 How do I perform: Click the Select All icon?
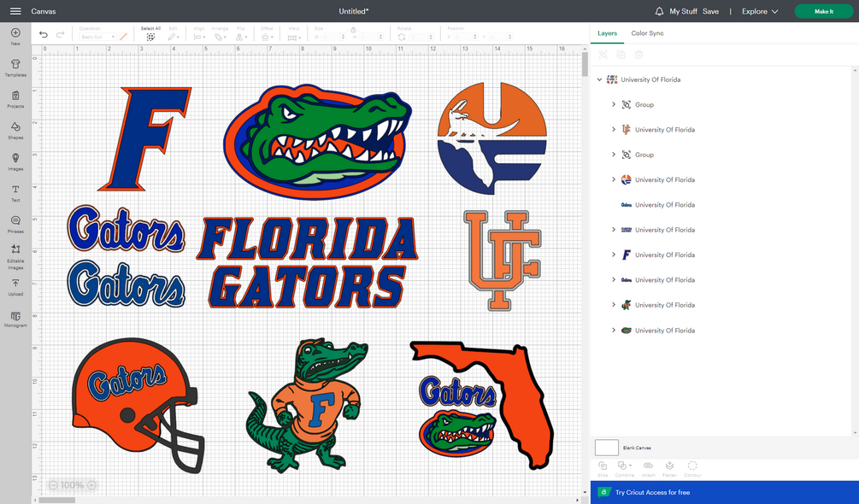(150, 37)
